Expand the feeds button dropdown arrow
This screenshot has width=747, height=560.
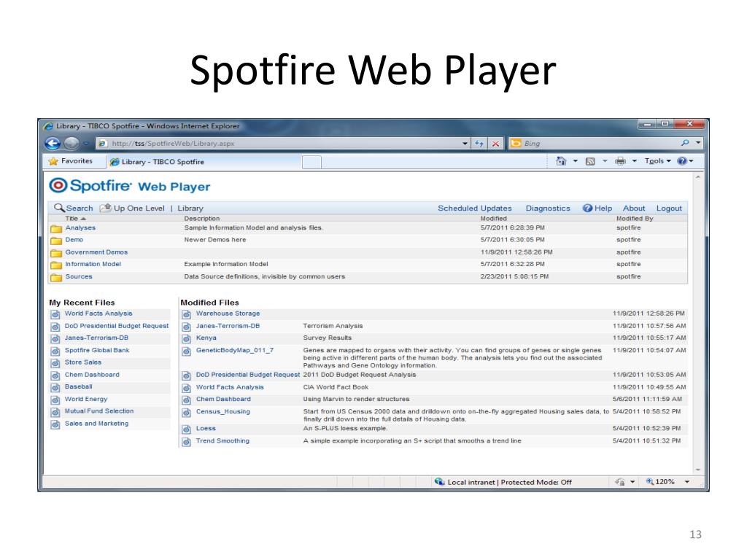pyautogui.click(x=605, y=161)
